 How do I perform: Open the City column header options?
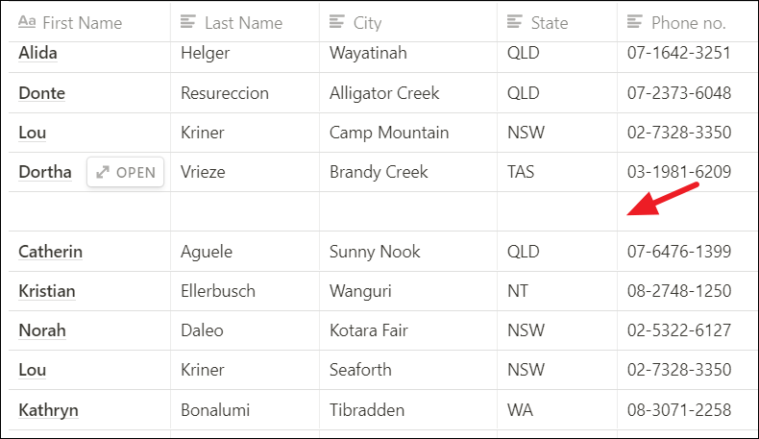click(408, 22)
